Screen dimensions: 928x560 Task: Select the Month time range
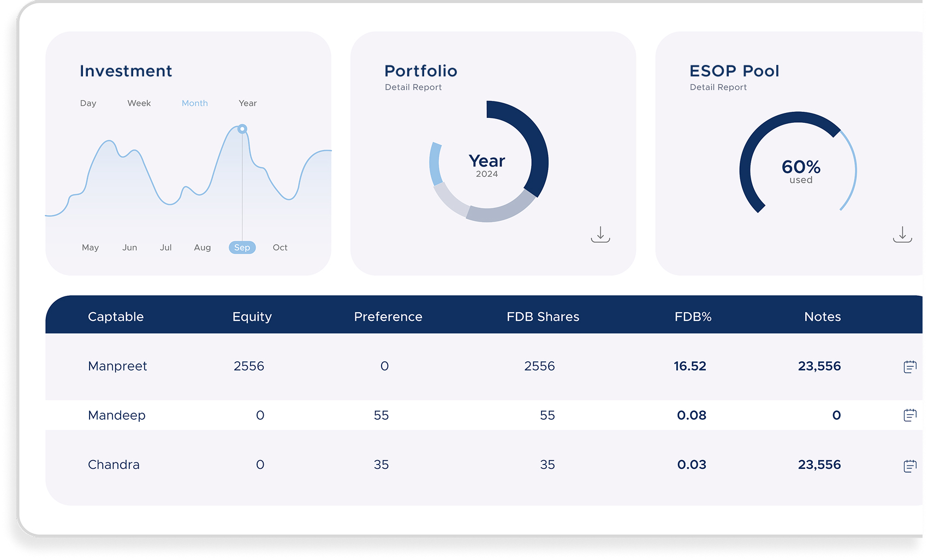point(194,103)
